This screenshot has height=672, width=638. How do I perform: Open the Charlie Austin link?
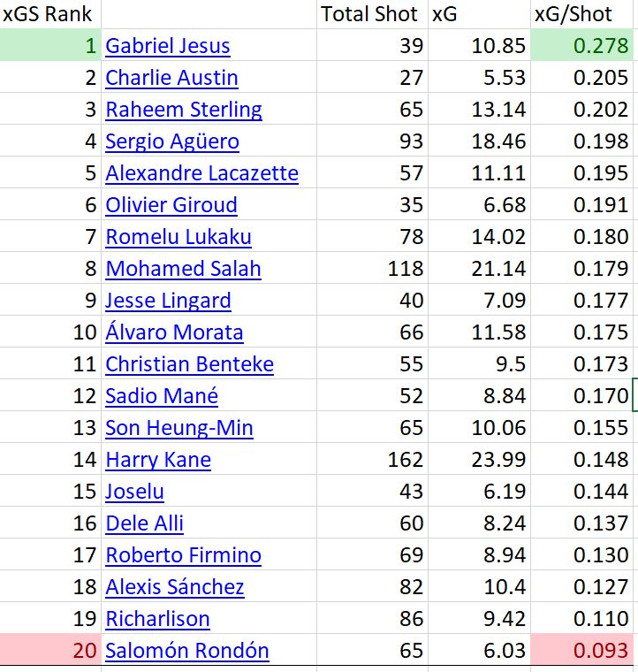click(x=171, y=78)
